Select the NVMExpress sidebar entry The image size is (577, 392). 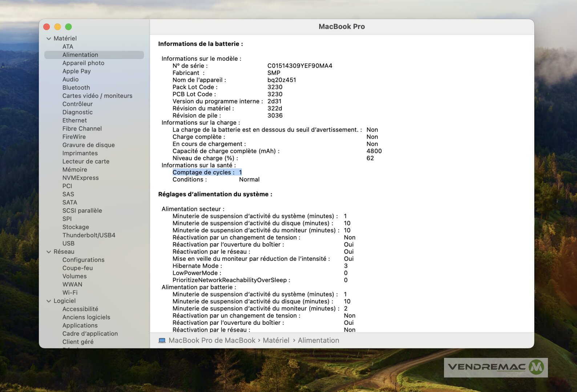click(80, 178)
